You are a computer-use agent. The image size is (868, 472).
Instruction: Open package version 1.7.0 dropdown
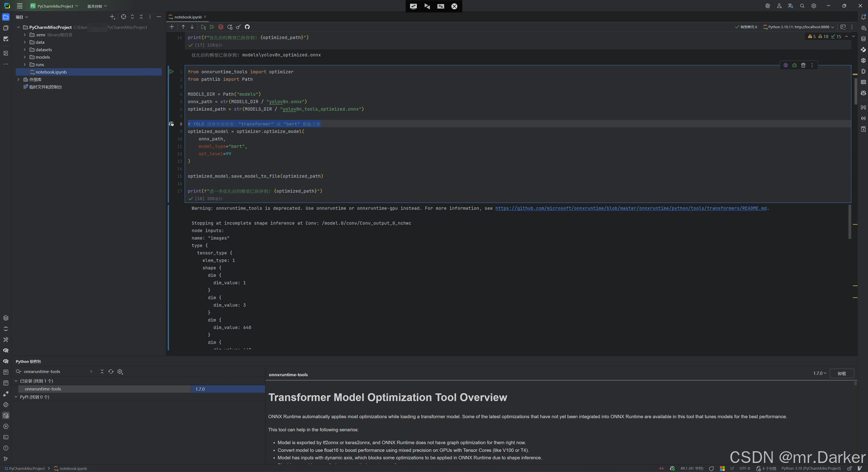820,374
